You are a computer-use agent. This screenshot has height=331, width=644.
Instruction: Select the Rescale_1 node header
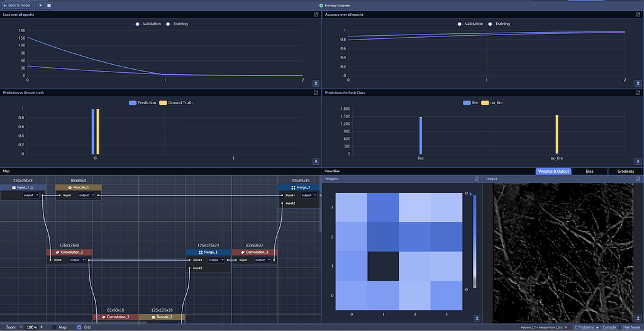[x=79, y=187]
